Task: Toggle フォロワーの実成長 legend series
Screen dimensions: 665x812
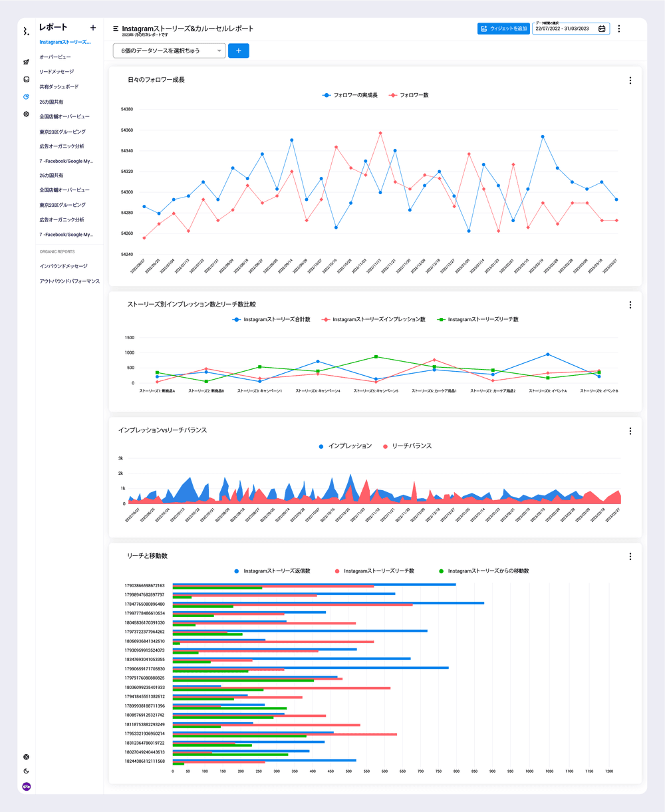Action: [x=350, y=95]
